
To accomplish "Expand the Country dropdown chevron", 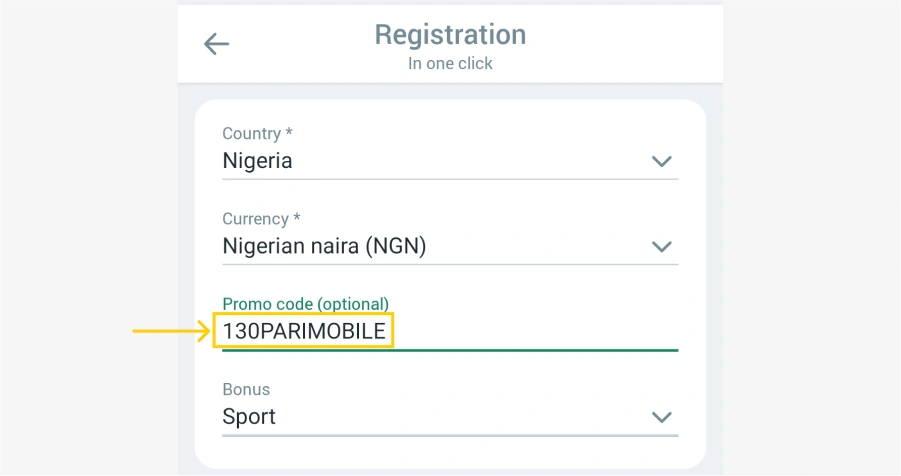I will (661, 161).
